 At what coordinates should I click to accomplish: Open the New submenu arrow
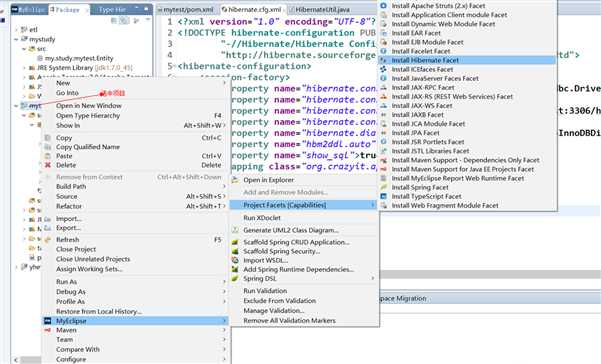[x=224, y=83]
